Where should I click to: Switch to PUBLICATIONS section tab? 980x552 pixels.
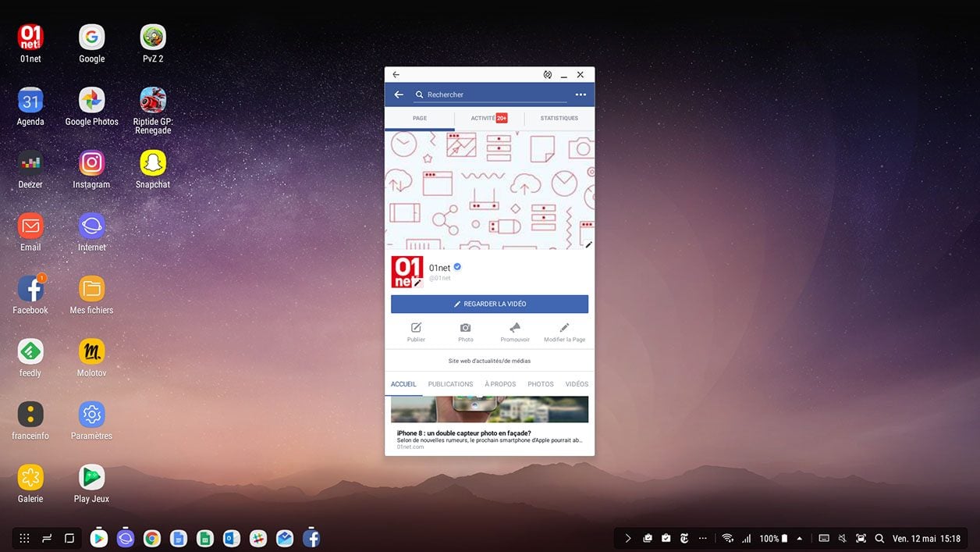coord(450,384)
